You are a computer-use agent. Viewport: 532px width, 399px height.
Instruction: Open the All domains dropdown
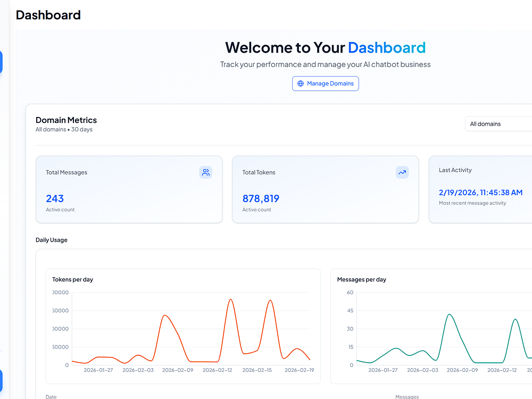pos(498,124)
